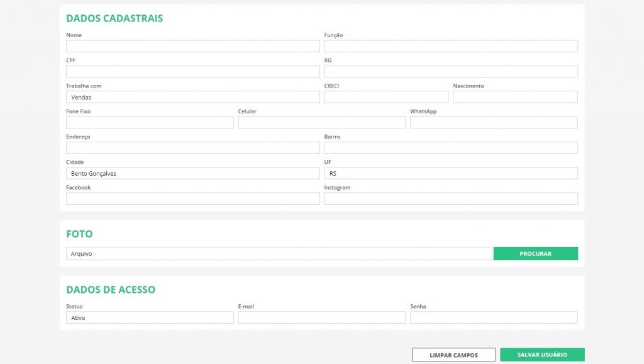Open the Cidade dropdown showing Bento Gonçalves
The image size is (644, 364).
point(192,173)
